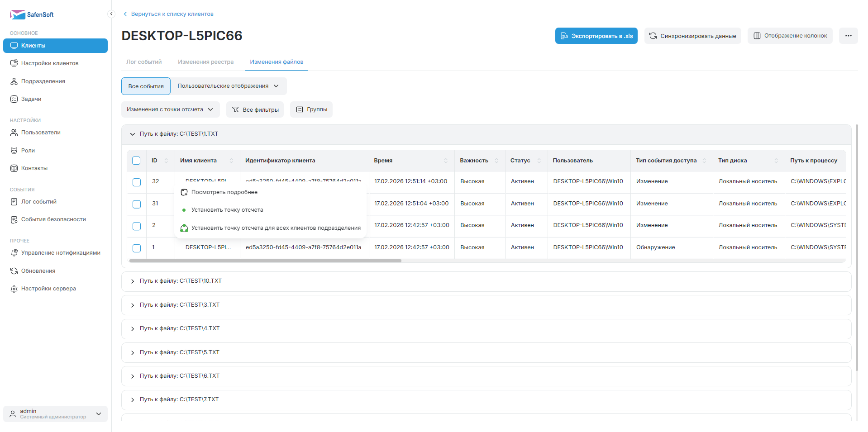Image resolution: width=868 pixels, height=432 pixels.
Task: Follow the Вернуться к списку клиентов link
Action: (x=172, y=14)
